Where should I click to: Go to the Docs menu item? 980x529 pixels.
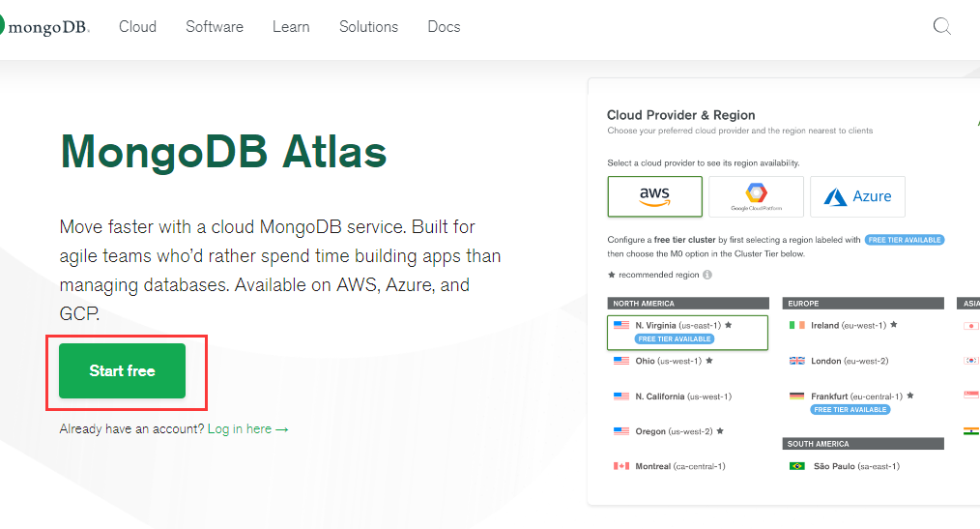(x=444, y=27)
